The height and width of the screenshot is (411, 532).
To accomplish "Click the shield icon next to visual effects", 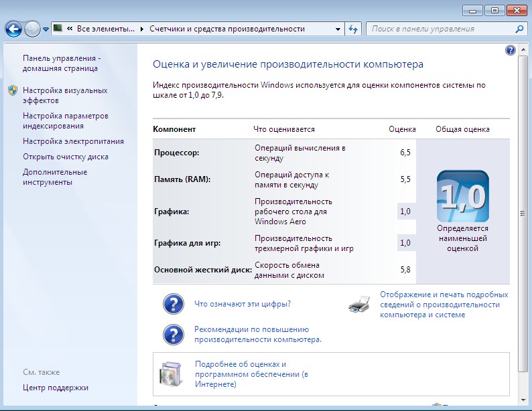I will (x=13, y=90).
